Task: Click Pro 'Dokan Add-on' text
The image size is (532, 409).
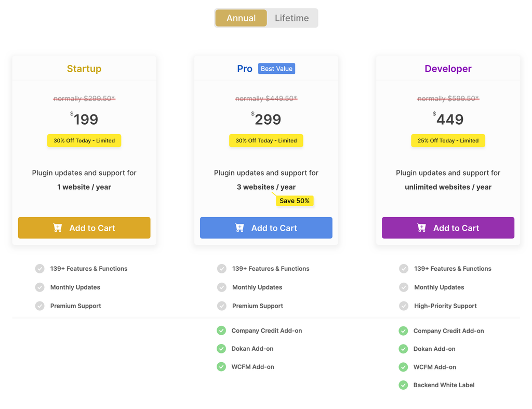Action: coord(252,349)
